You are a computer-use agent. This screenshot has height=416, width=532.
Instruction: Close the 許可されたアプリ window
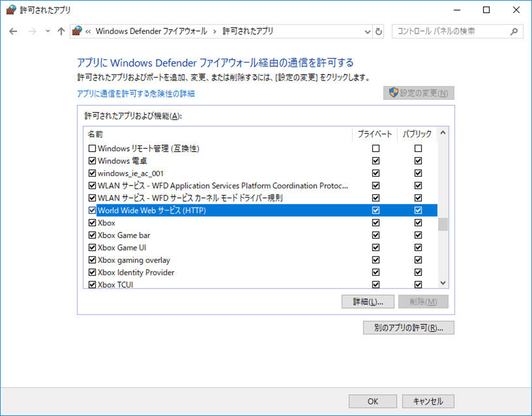coord(516,10)
